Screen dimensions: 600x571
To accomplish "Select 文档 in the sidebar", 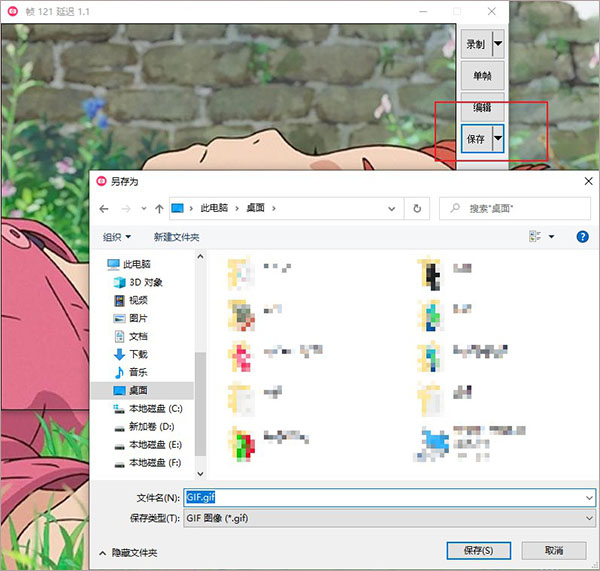I will pyautogui.click(x=130, y=336).
